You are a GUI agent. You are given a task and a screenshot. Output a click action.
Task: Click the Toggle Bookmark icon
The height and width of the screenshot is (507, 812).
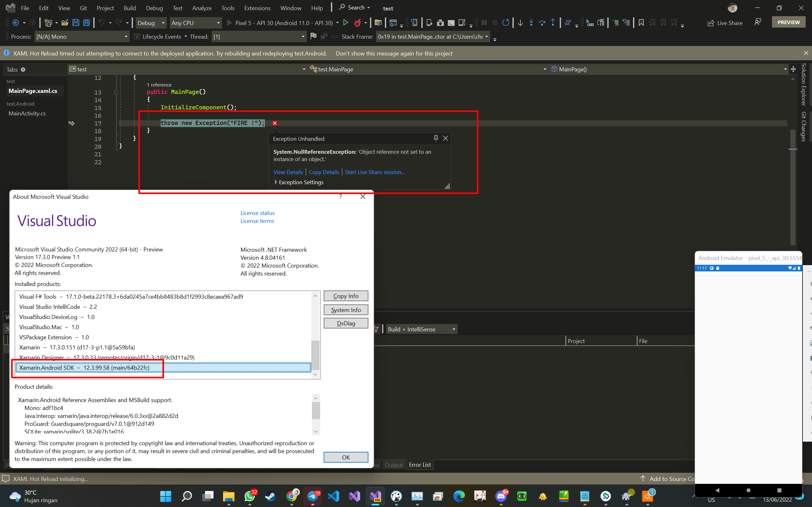tap(641, 23)
